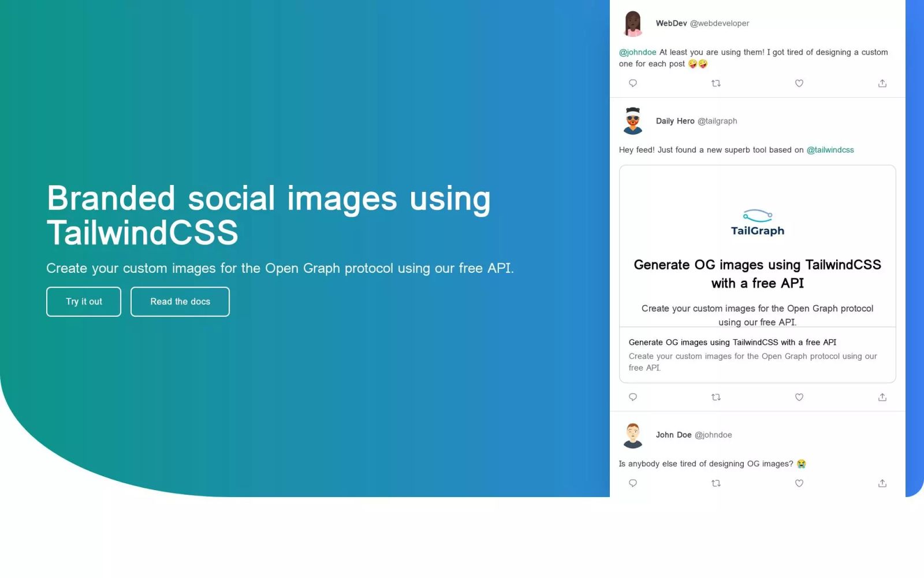Click the hero subtitle about Open Graph protocol

(x=280, y=268)
